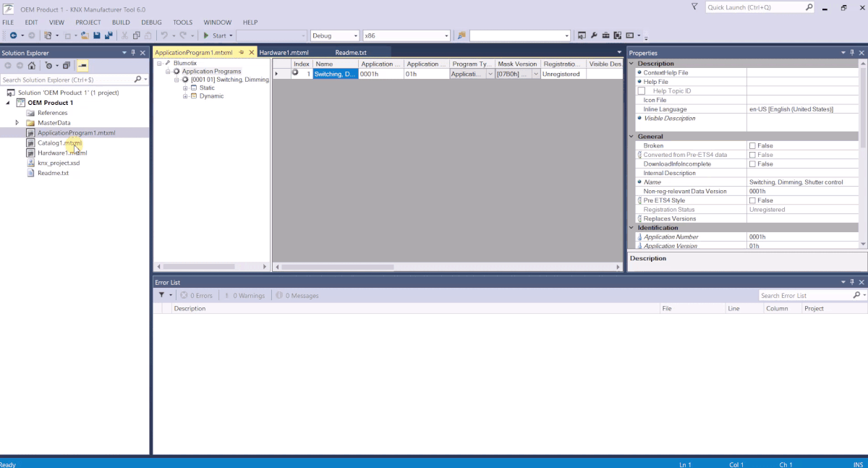868x468 pixels.
Task: Expand the Dynamic tree node
Action: click(x=185, y=96)
